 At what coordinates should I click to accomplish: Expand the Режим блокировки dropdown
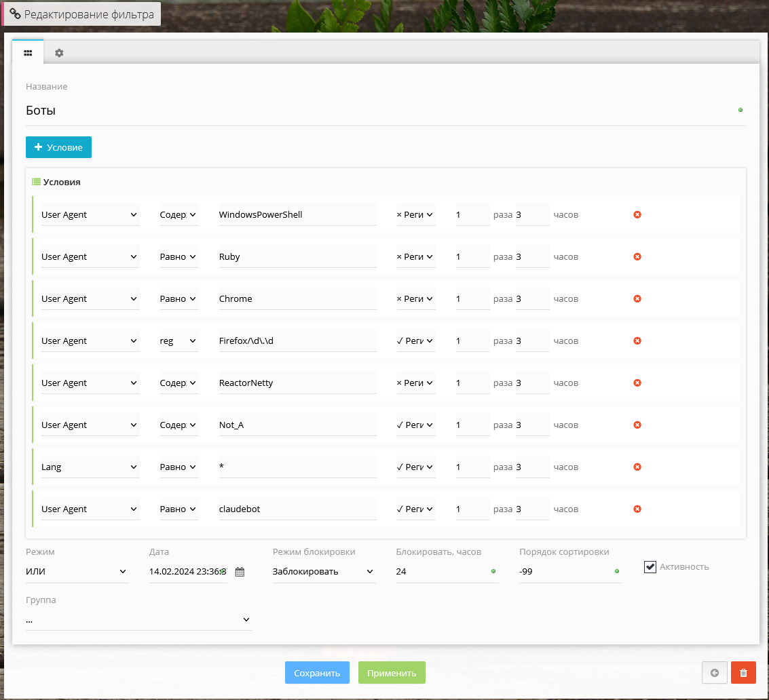coord(323,572)
